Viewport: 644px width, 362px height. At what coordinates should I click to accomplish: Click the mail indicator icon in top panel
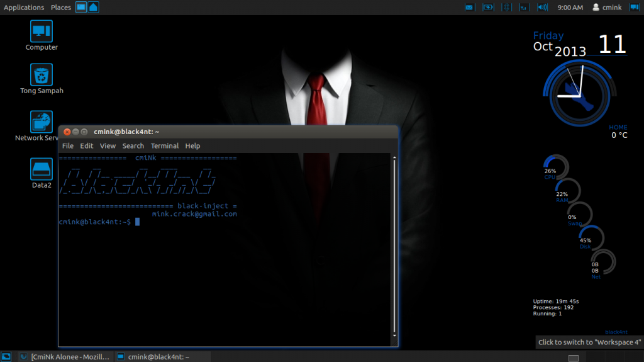tap(469, 8)
